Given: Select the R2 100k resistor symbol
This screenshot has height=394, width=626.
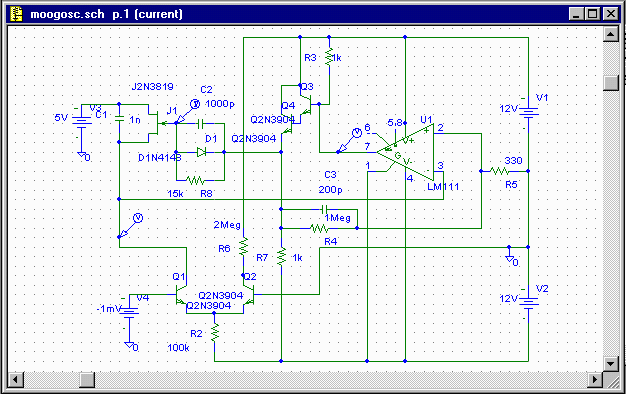Looking at the screenshot, I should (214, 332).
